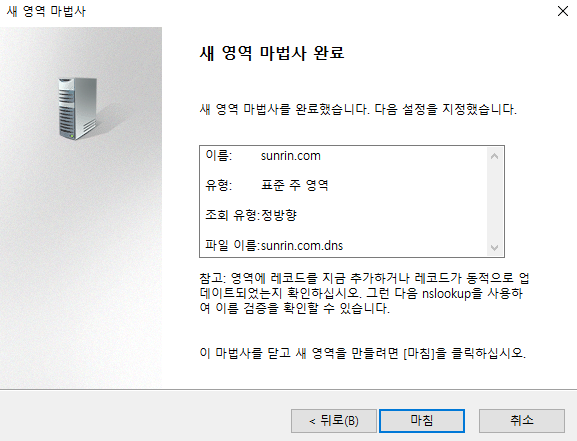Click the 마법사를 완료했습니다 description text
Viewport: 577px width, 441px height.
coord(358,109)
